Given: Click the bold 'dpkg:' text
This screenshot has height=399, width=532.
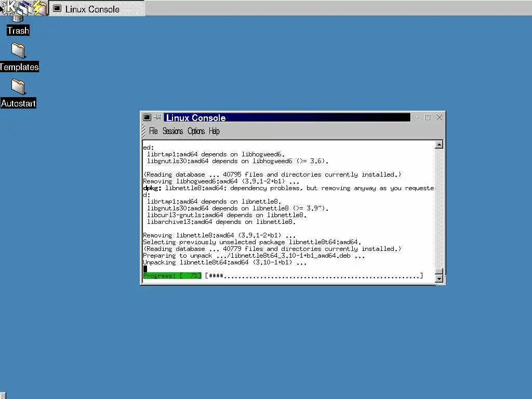Looking at the screenshot, I should click(152, 188).
